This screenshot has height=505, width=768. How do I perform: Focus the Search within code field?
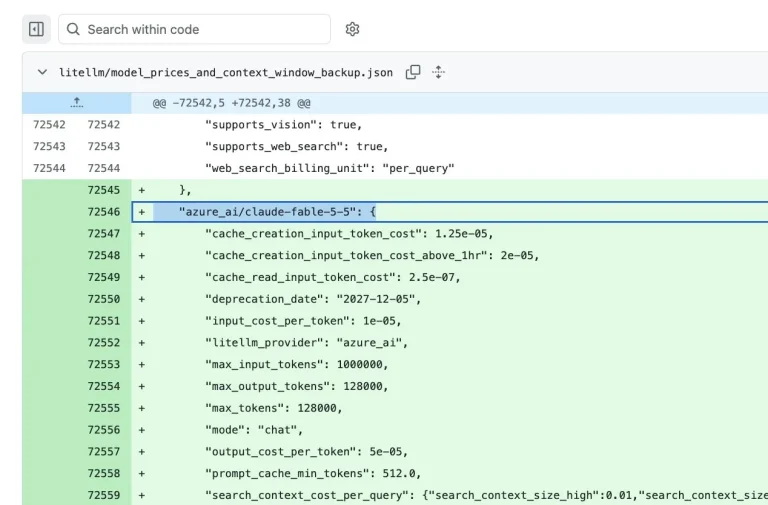coord(194,29)
